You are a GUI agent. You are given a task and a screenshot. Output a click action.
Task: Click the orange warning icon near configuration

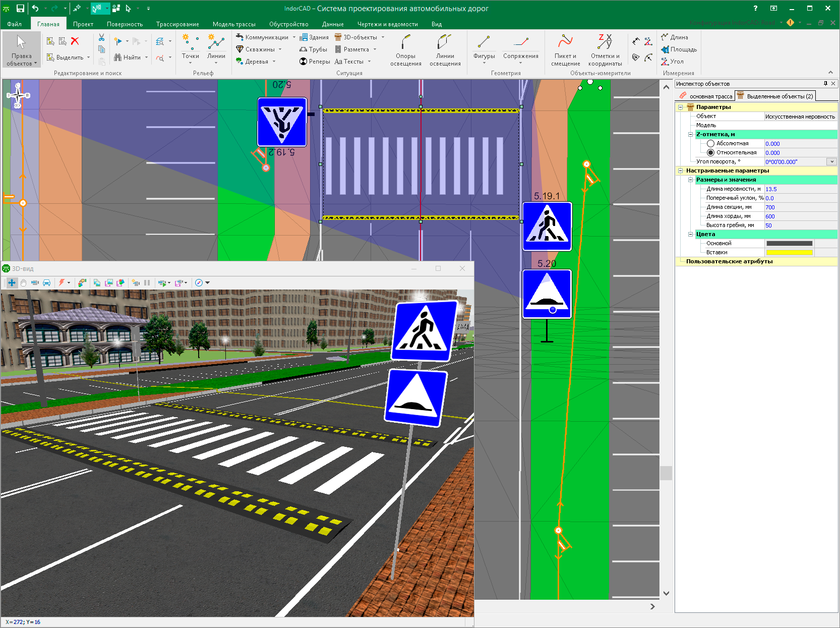[x=790, y=23]
